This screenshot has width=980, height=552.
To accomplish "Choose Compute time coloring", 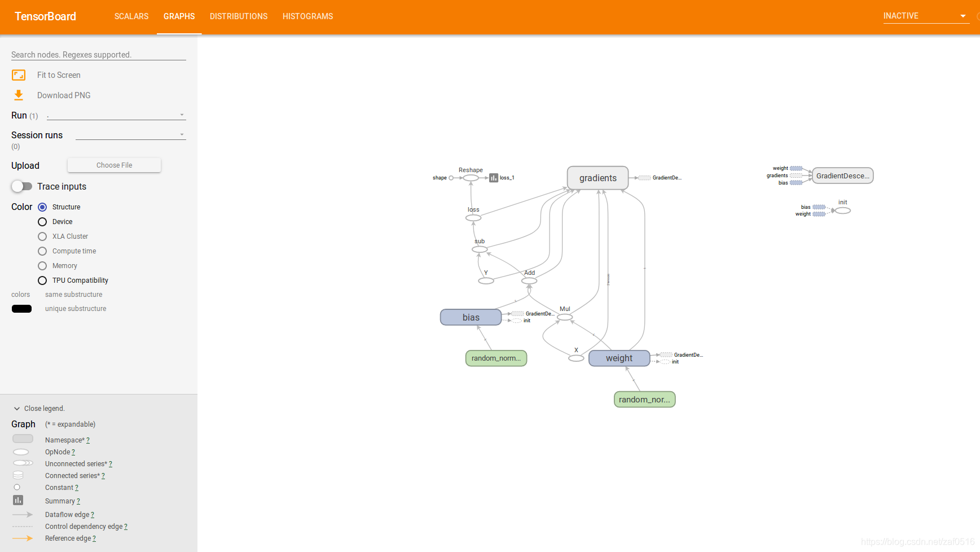I will [x=42, y=251].
